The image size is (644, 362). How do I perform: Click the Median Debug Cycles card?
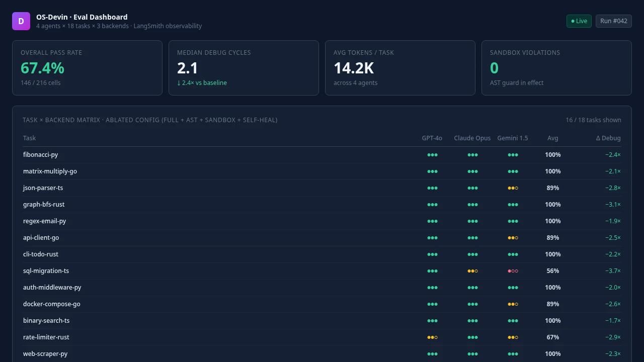[x=244, y=68]
